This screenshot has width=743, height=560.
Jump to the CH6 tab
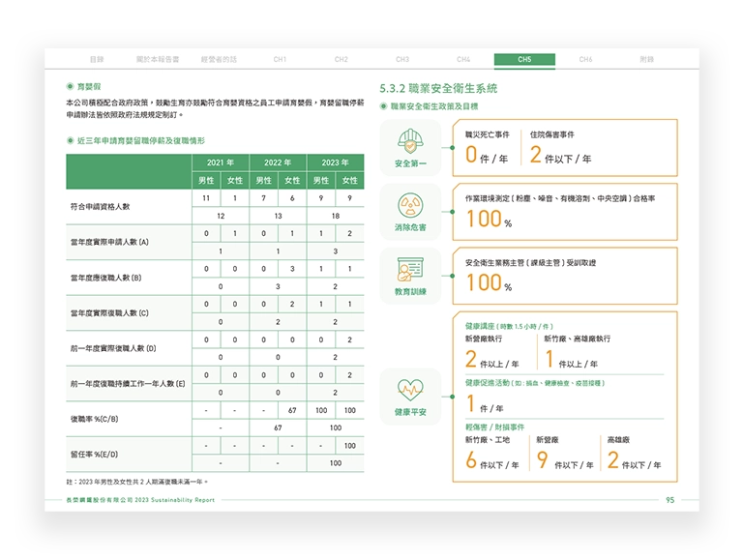click(585, 59)
